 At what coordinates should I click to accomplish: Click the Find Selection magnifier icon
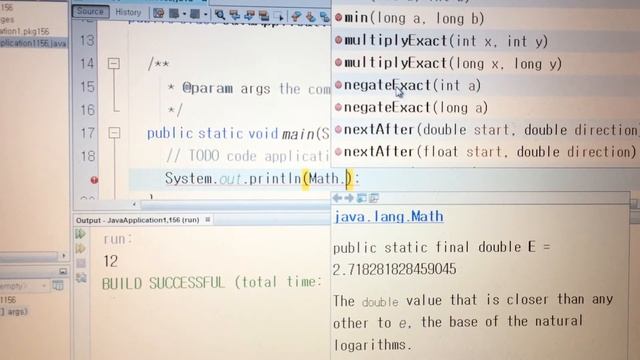pyautogui.click(x=220, y=15)
